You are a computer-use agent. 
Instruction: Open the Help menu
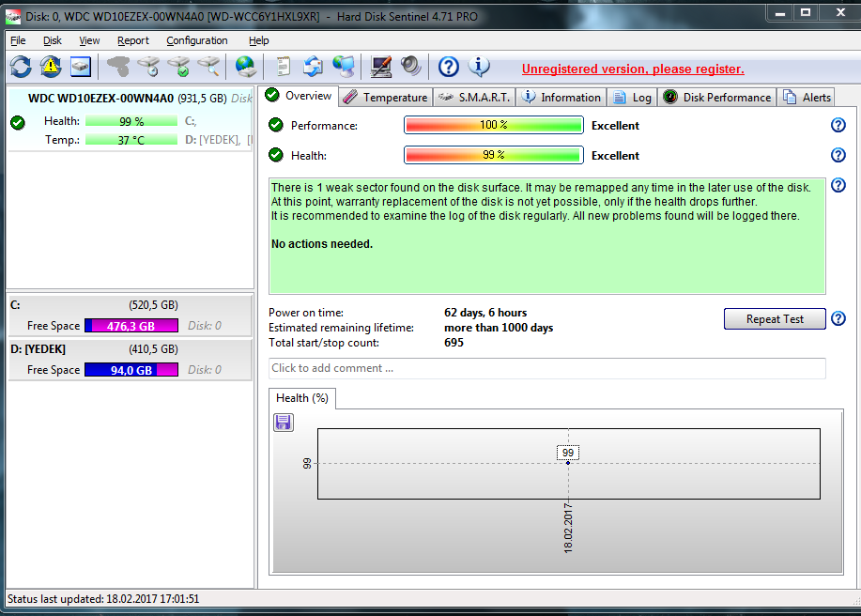click(258, 40)
